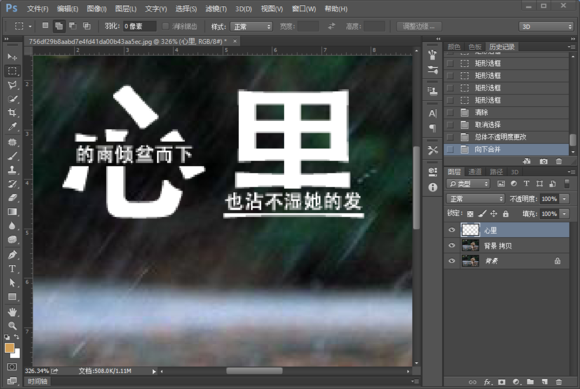Open the Paragraph panel icon
Screen dimensions: 580x389
pyautogui.click(x=432, y=128)
